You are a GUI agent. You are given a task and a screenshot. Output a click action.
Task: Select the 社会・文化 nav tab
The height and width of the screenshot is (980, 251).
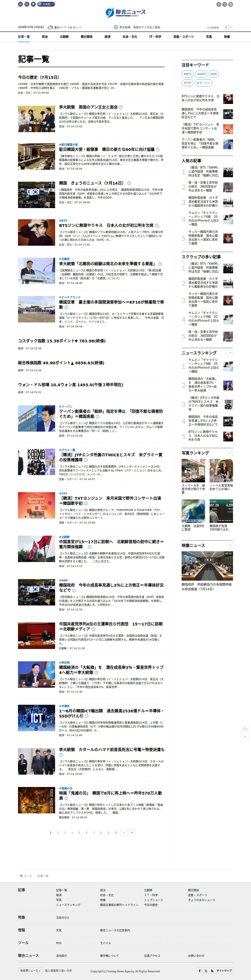pos(130,37)
